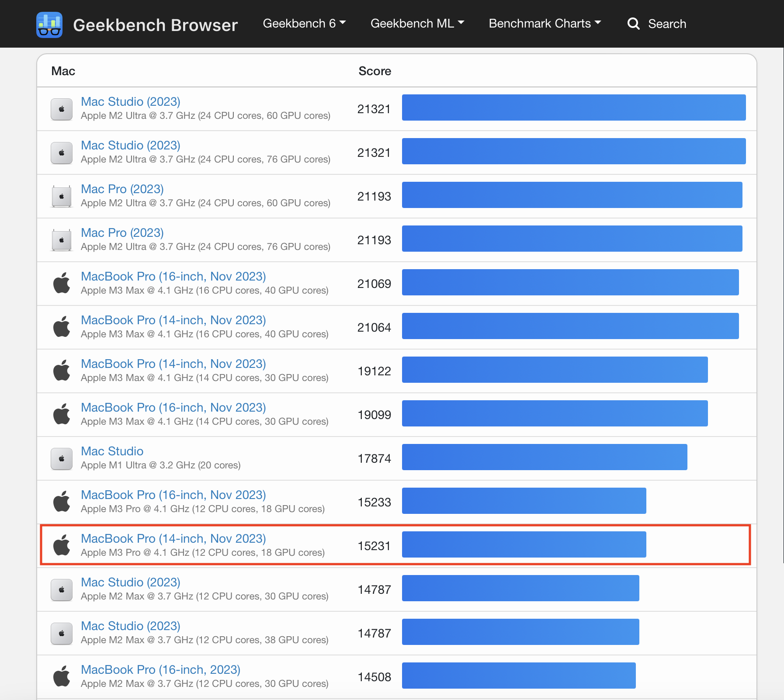Click Apple logo beside score 21069
Image resolution: width=784 pixels, height=700 pixels.
[x=62, y=283]
